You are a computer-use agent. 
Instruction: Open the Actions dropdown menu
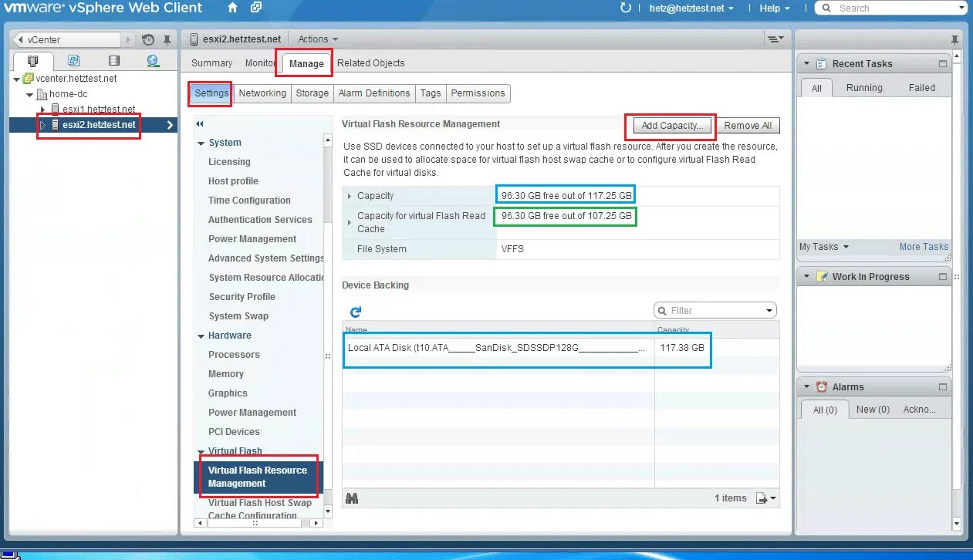[x=318, y=39]
